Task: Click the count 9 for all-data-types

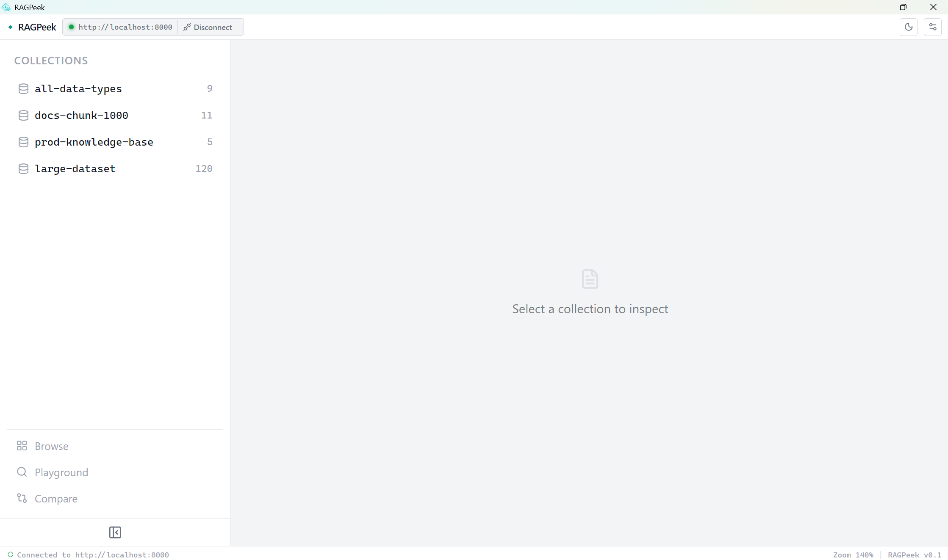Action: tap(210, 88)
